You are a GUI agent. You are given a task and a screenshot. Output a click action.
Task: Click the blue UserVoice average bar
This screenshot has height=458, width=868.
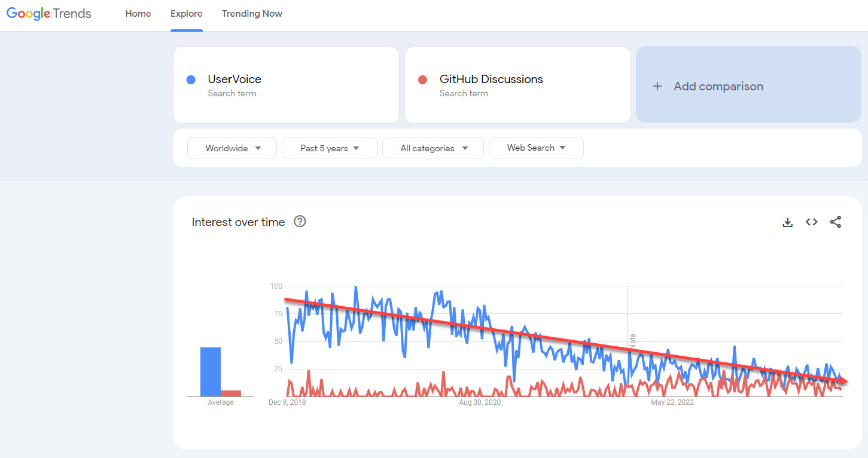[x=211, y=371]
